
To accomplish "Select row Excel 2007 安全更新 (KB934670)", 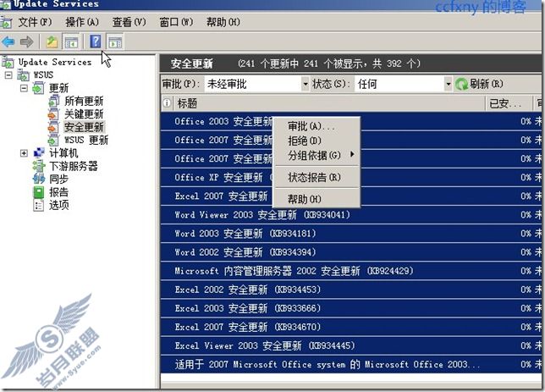I will click(x=351, y=327).
